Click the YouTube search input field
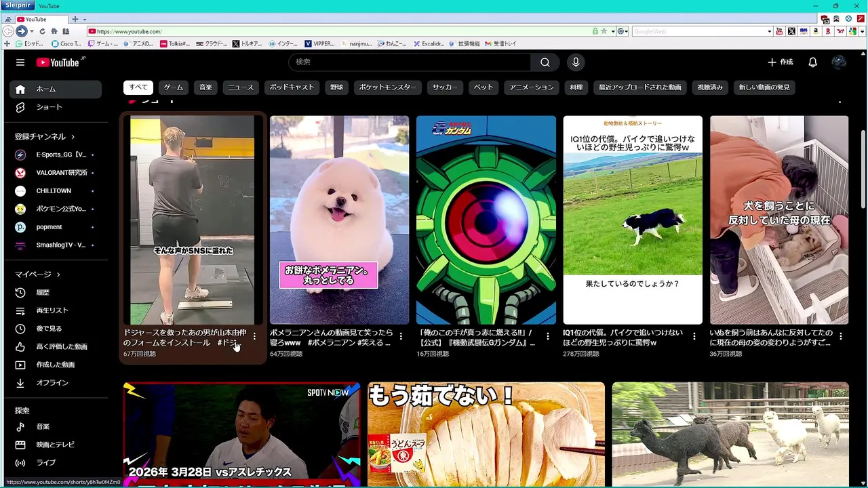This screenshot has height=488, width=868. [410, 62]
